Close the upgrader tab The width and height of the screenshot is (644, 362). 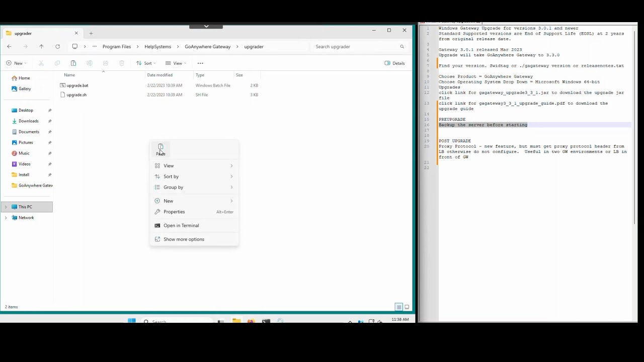pos(76,33)
